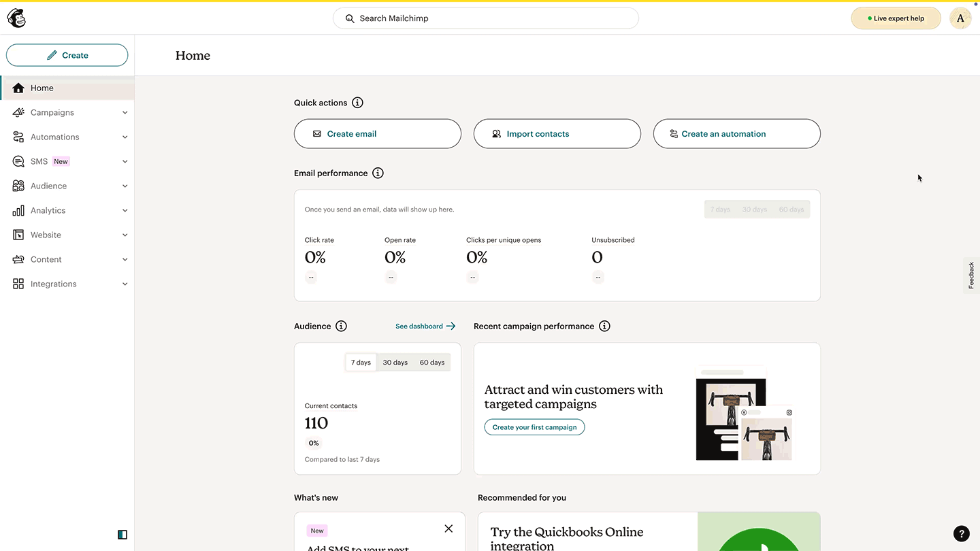The width and height of the screenshot is (980, 551).
Task: Close the What's new SMS card
Action: (448, 529)
